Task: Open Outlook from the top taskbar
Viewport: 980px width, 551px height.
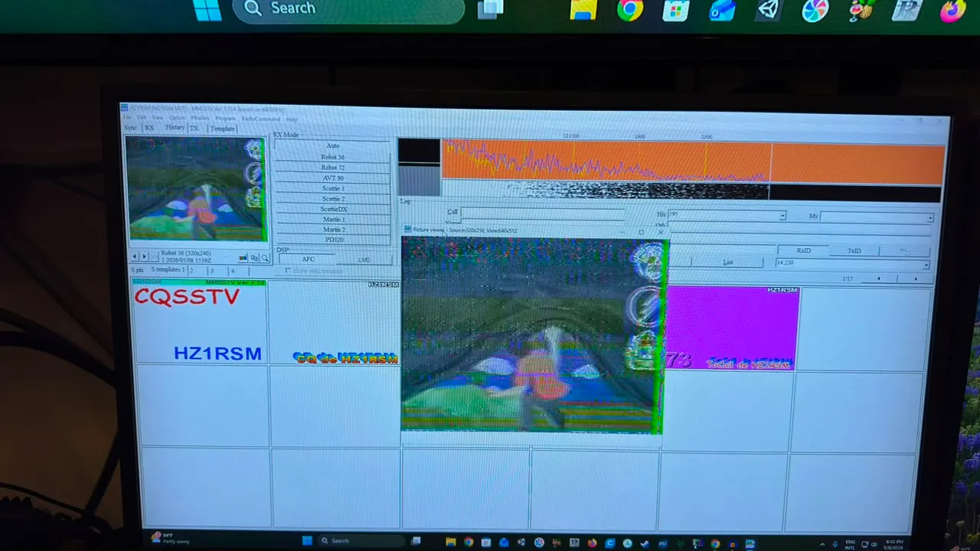Action: (x=723, y=9)
